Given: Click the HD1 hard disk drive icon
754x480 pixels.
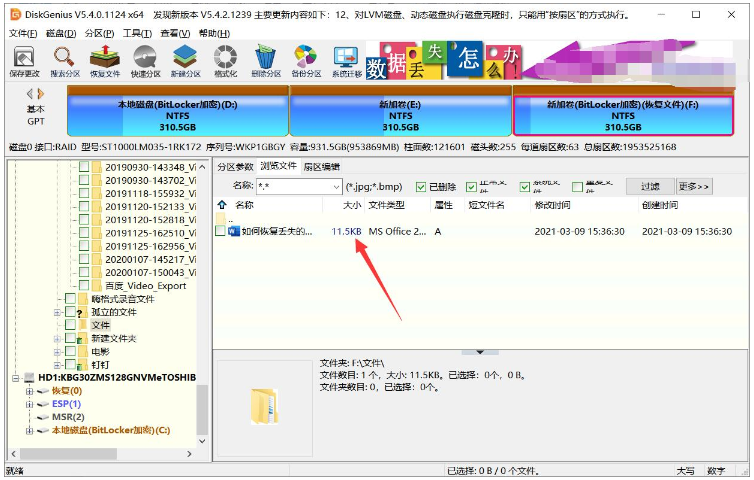Looking at the screenshot, I should point(30,378).
